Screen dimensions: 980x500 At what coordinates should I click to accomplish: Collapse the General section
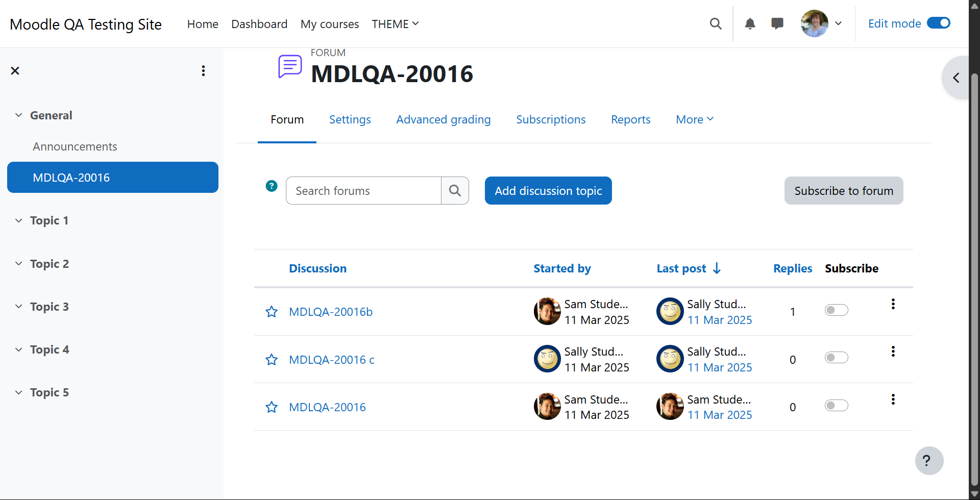coord(19,115)
